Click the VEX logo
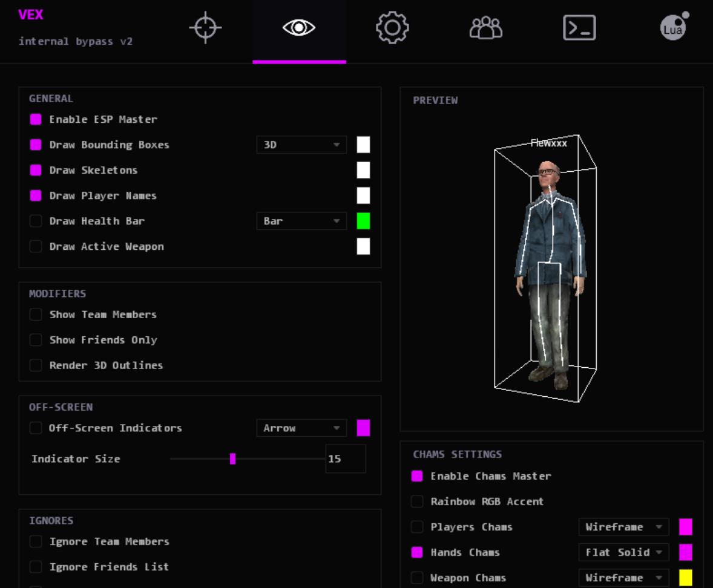Image resolution: width=713 pixels, height=588 pixels. [x=30, y=15]
